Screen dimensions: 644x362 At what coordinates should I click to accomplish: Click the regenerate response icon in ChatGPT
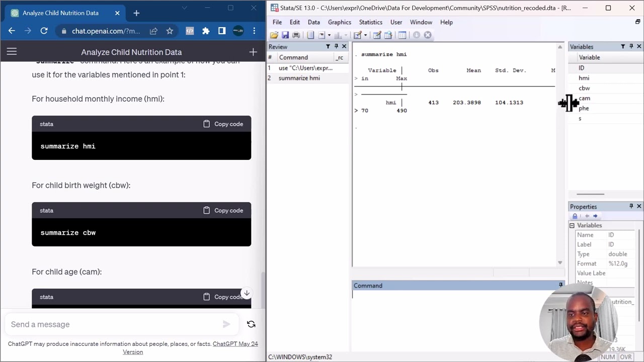(x=251, y=324)
